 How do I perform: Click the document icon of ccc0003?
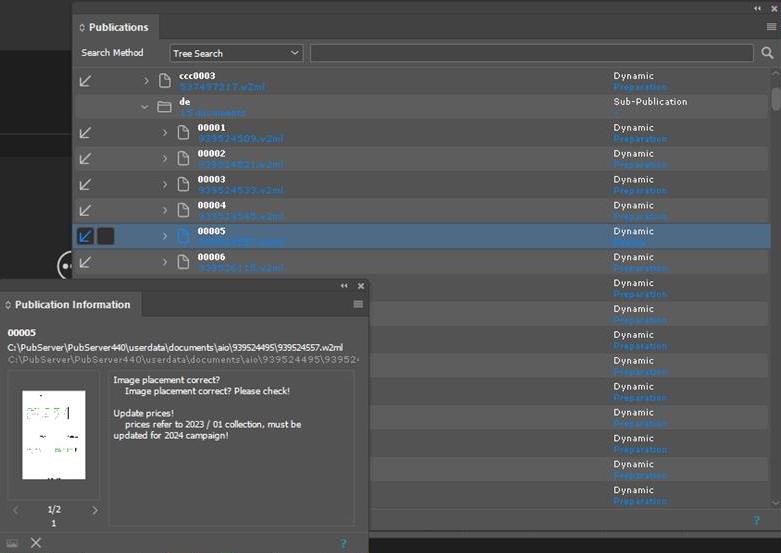point(165,81)
